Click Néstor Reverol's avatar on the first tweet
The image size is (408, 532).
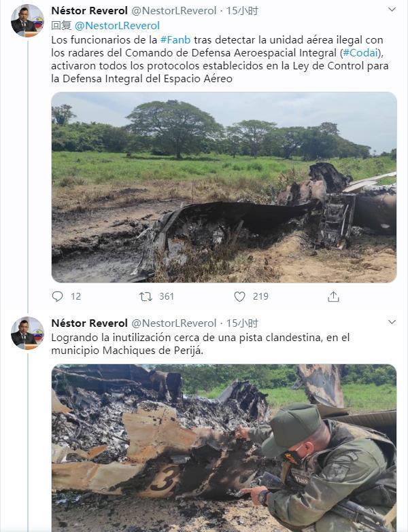point(27,20)
